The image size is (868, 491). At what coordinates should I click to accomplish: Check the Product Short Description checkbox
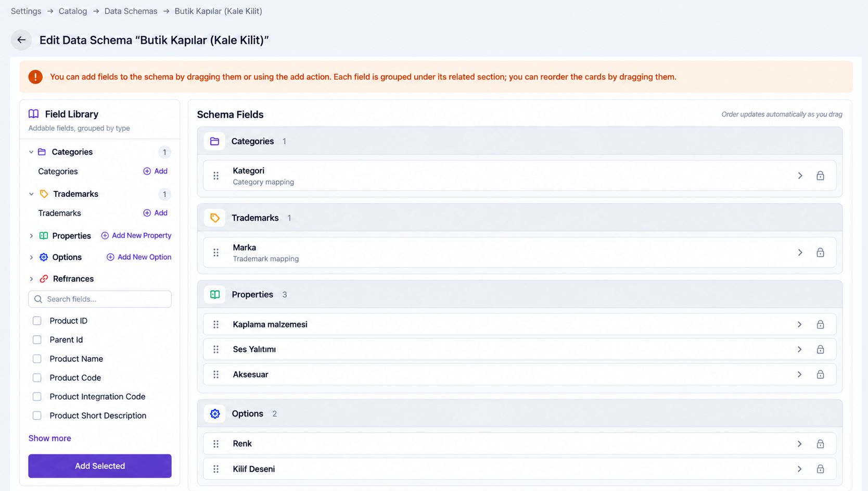tap(37, 416)
